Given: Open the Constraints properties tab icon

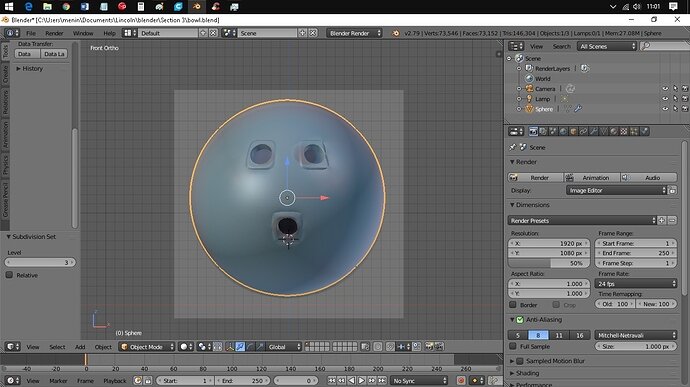Looking at the screenshot, I should [584, 131].
